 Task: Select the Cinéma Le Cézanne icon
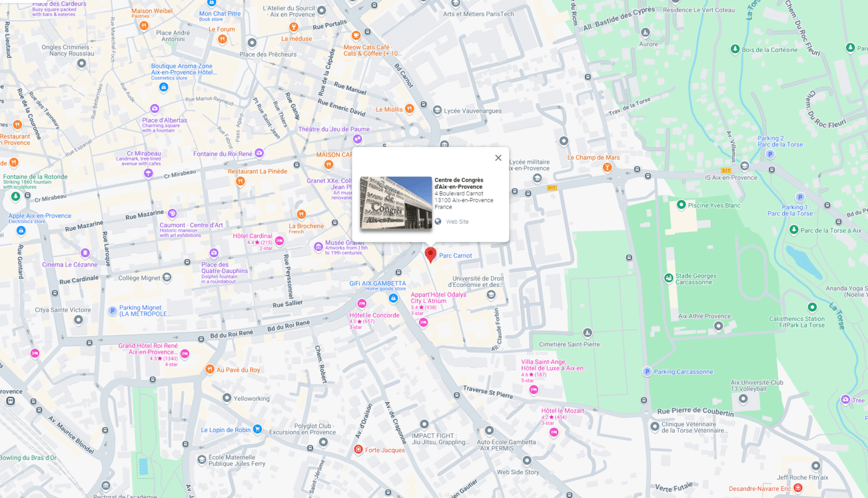(x=85, y=253)
